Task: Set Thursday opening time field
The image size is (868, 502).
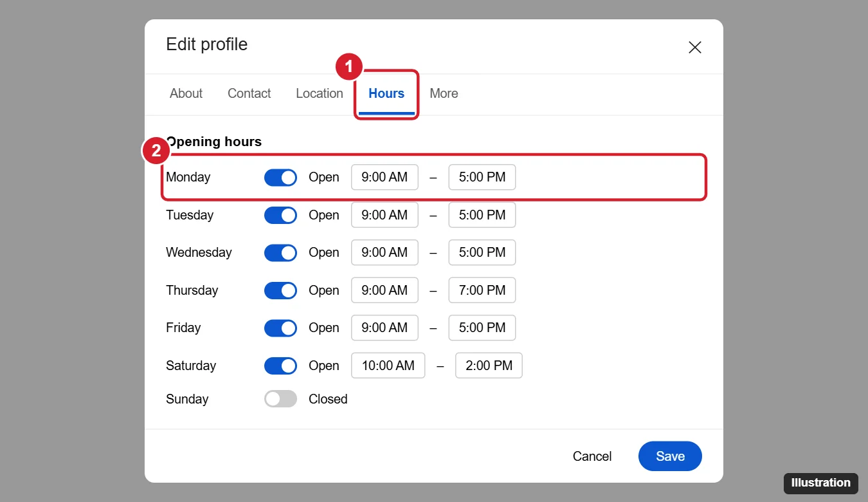Action: click(384, 290)
